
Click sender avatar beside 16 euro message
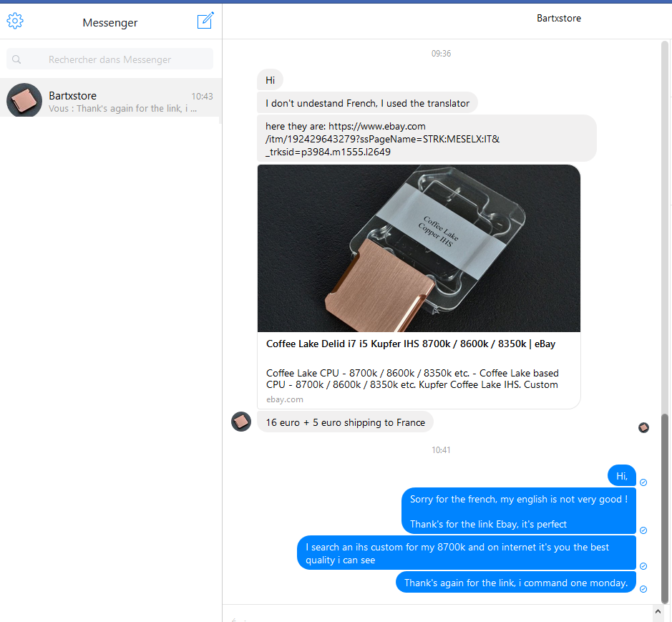click(x=241, y=422)
